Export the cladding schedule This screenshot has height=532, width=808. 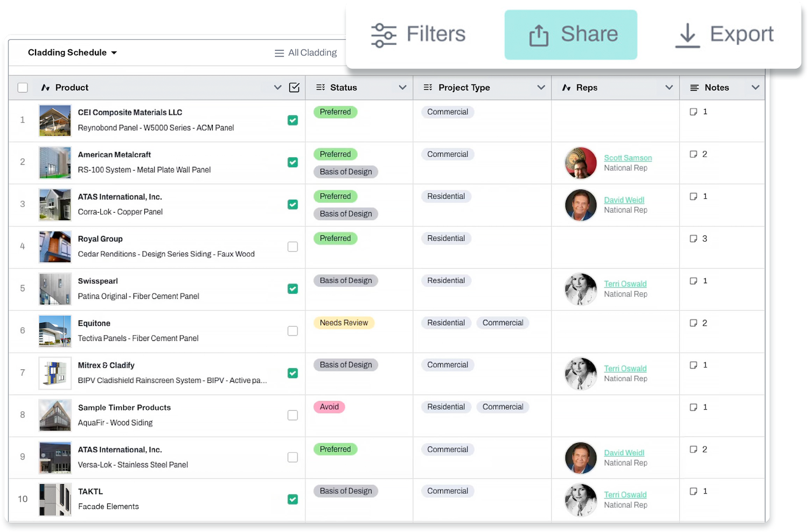click(724, 34)
